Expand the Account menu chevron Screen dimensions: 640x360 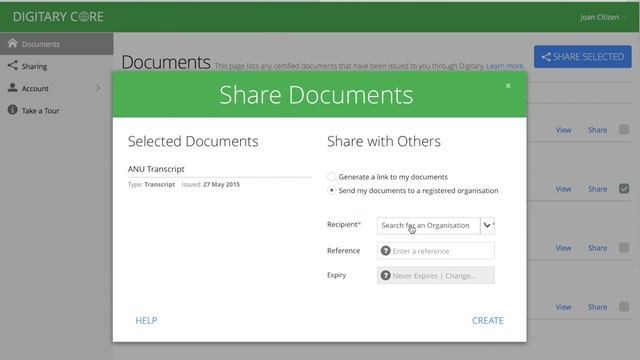click(98, 88)
